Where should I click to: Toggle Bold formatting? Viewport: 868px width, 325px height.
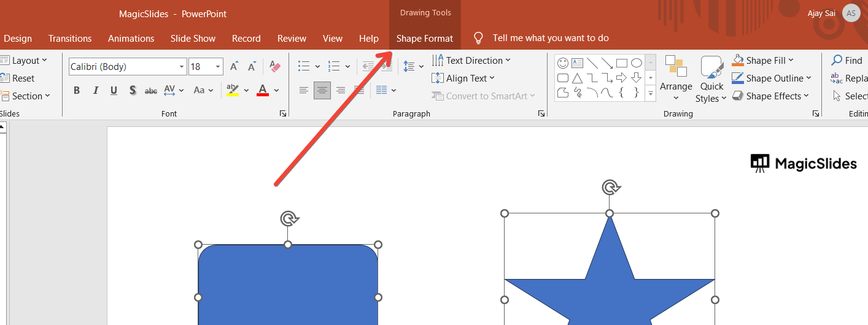tap(77, 91)
